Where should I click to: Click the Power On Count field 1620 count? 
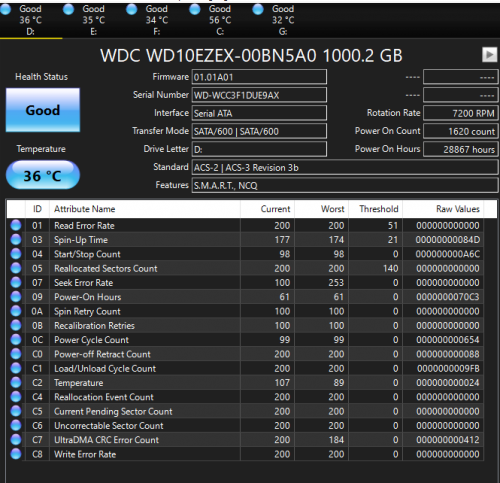tap(461, 131)
